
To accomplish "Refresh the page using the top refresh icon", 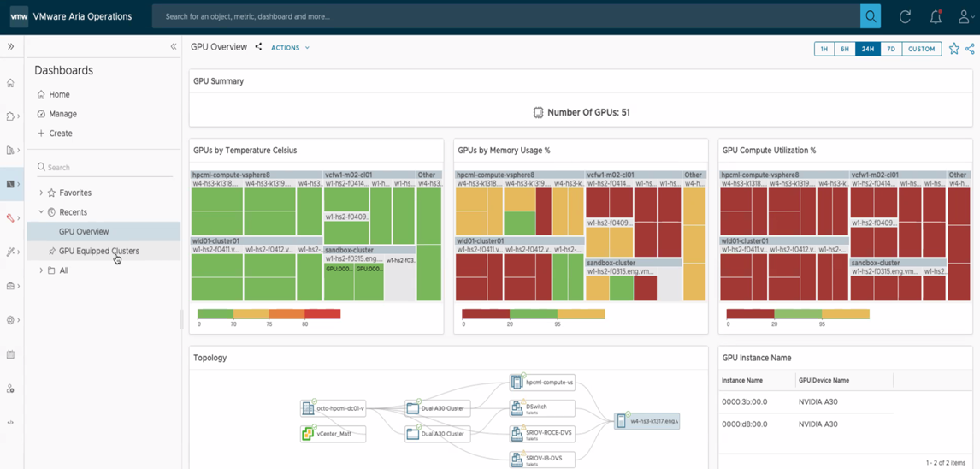I will pos(905,16).
